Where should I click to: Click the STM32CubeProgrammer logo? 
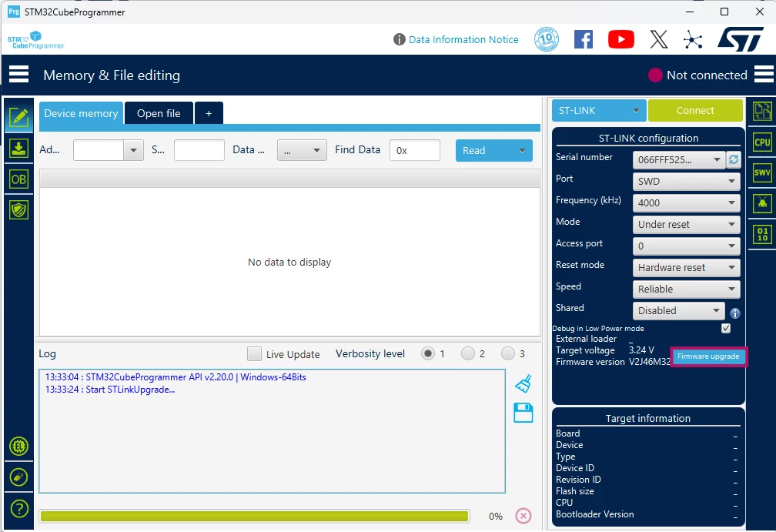pyautogui.click(x=35, y=39)
